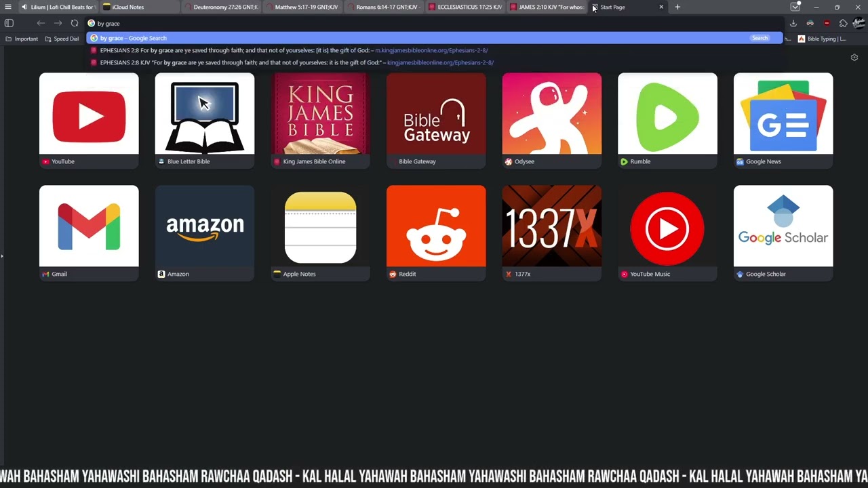Go forward with the forward arrow

point(58,23)
